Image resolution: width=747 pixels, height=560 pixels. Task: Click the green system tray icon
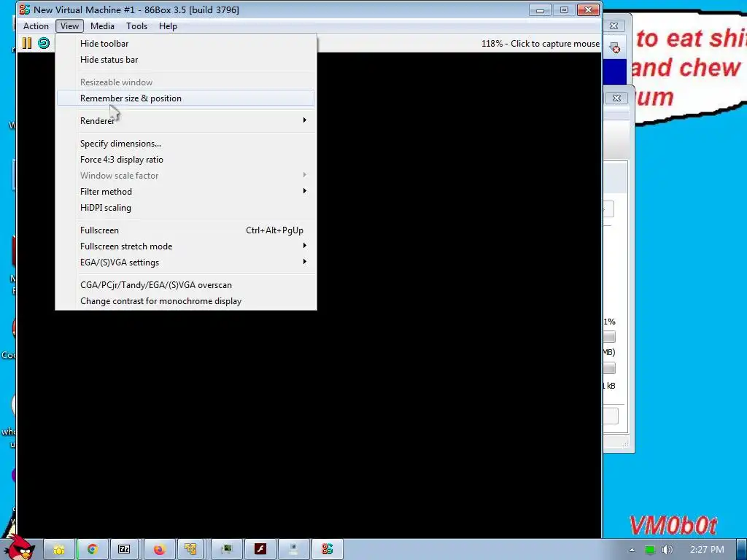point(650,550)
